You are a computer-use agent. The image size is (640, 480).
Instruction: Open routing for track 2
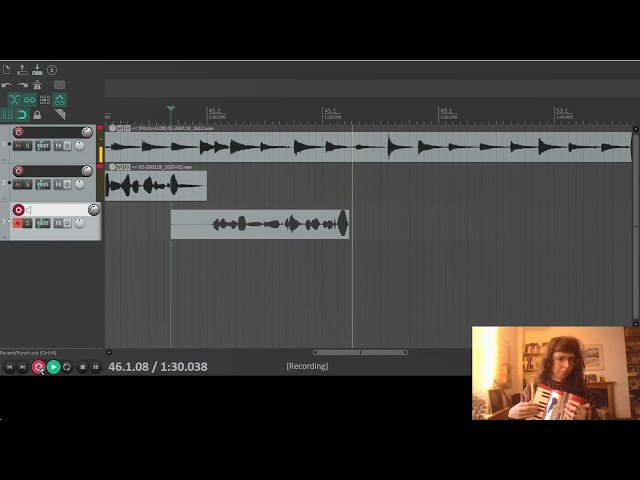coord(43,184)
